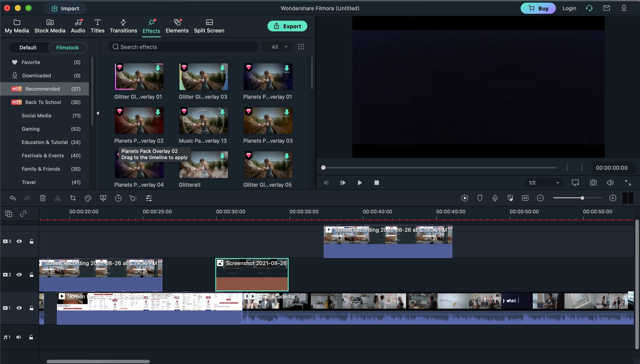The height and width of the screenshot is (364, 640).
Task: Expand the 1/2 preview quality dropdown
Action: 544,183
